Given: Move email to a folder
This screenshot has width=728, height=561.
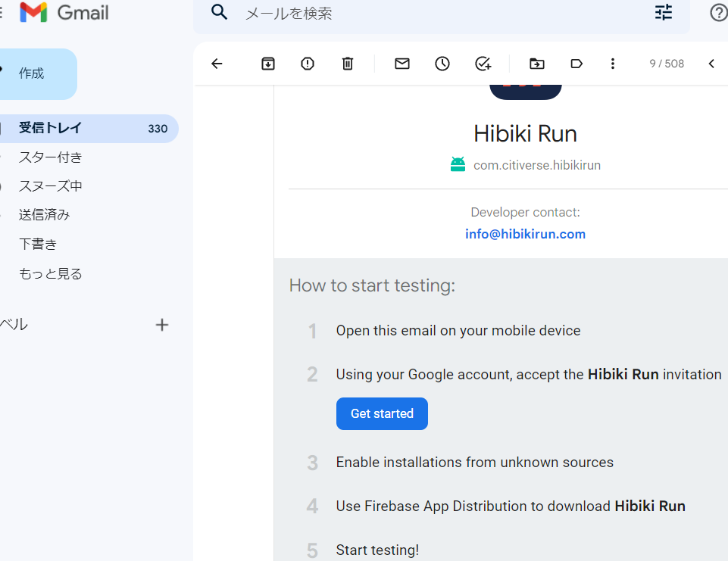Looking at the screenshot, I should (536, 64).
